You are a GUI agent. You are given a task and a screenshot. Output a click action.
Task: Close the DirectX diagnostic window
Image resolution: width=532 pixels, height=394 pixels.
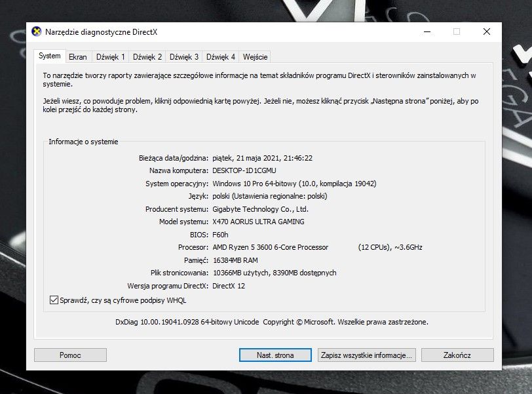(x=487, y=32)
